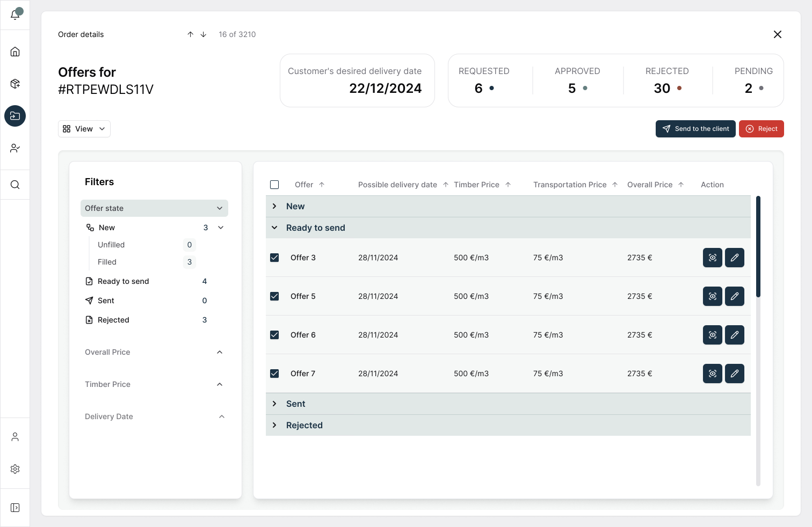Toggle sidebar panel expand icon

click(15, 508)
